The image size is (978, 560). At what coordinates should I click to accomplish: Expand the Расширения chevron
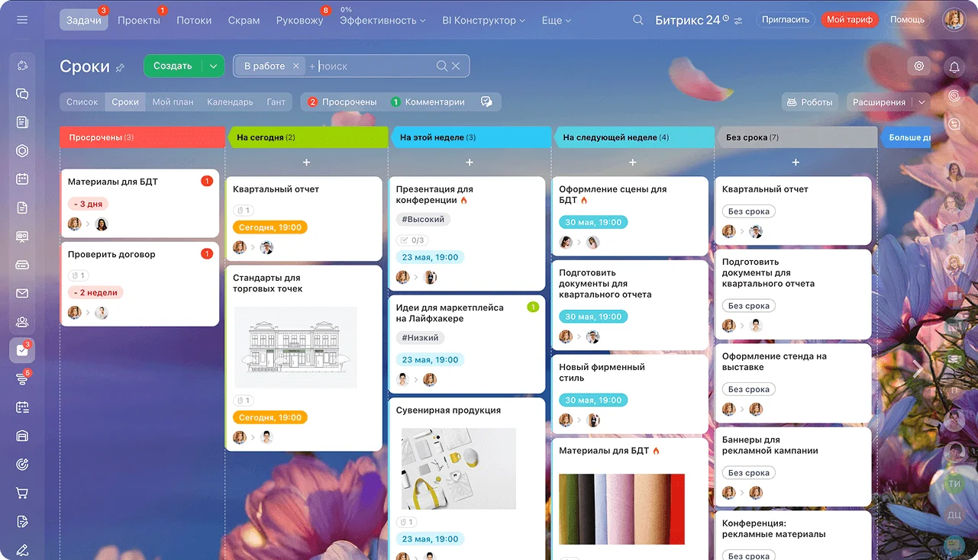[921, 101]
